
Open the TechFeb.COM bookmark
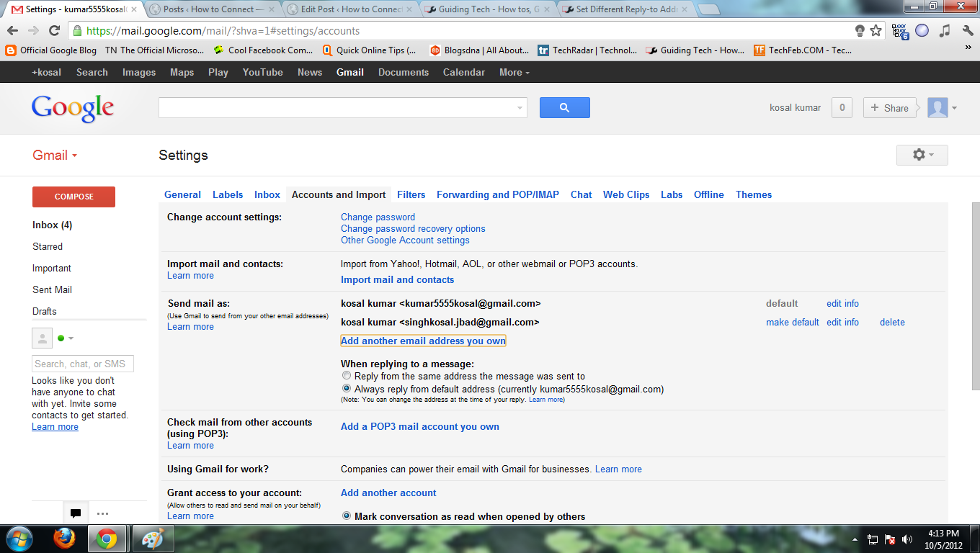[803, 50]
